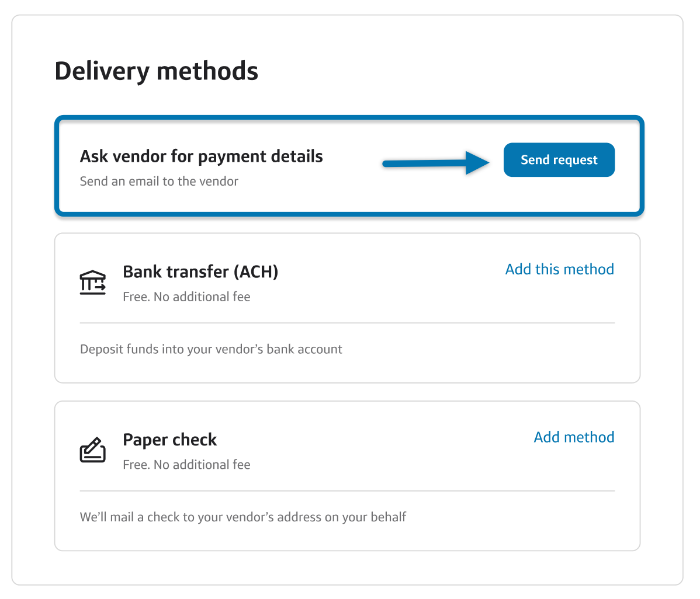
Task: Click the paper check pen icon
Action: (x=93, y=450)
